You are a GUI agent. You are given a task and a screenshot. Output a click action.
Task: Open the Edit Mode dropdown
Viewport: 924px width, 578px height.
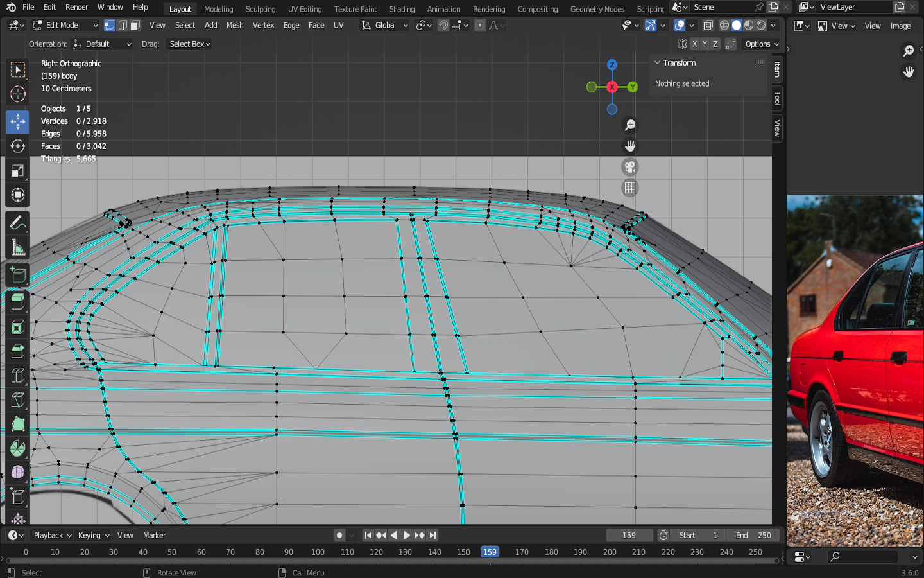(65, 26)
